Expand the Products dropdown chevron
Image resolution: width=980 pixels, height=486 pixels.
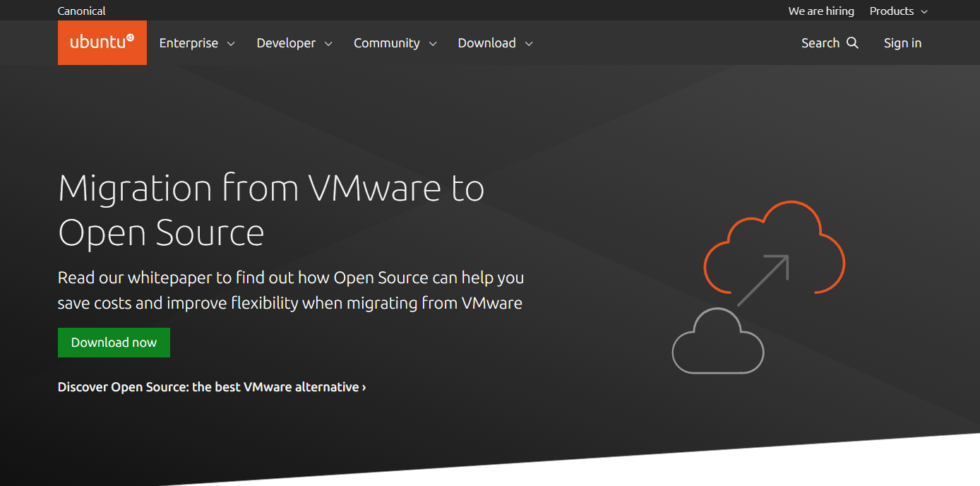click(x=925, y=12)
